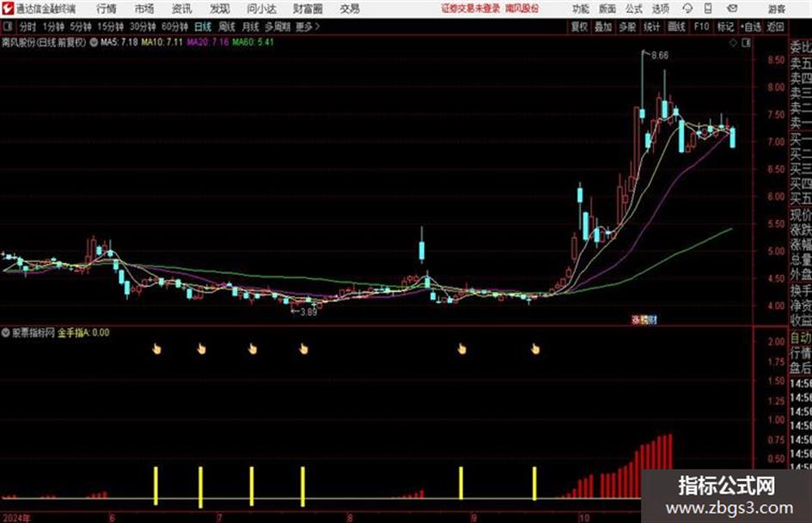Click the small 涨跌财 label below chart
Screen dimensions: 812x523
coord(644,319)
